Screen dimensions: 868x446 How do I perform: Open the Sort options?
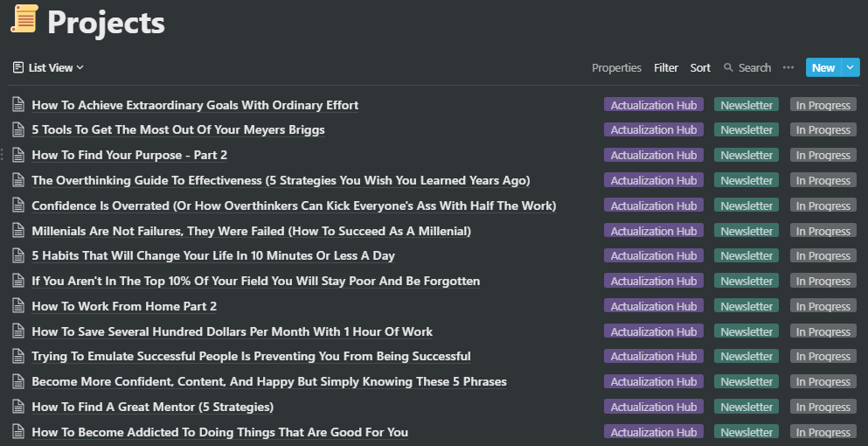click(700, 67)
